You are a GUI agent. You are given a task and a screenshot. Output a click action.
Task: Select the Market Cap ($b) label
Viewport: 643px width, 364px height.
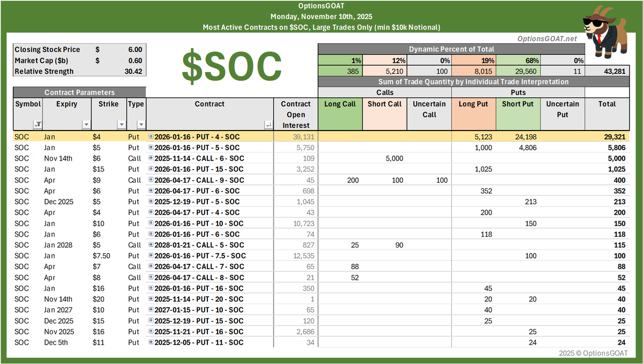[41, 60]
